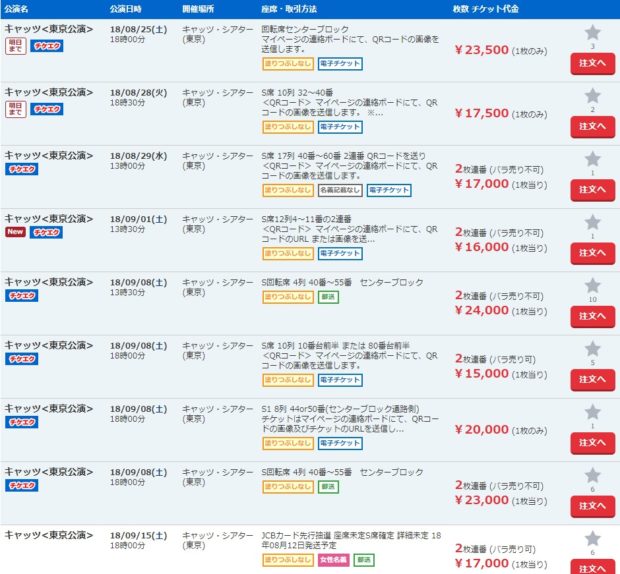Click 注文へ for the ¥20,000 ticket

tap(592, 443)
